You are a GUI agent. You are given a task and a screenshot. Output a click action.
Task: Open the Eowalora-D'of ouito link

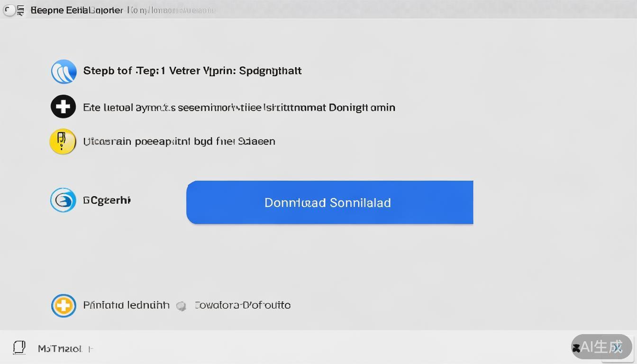point(243,305)
